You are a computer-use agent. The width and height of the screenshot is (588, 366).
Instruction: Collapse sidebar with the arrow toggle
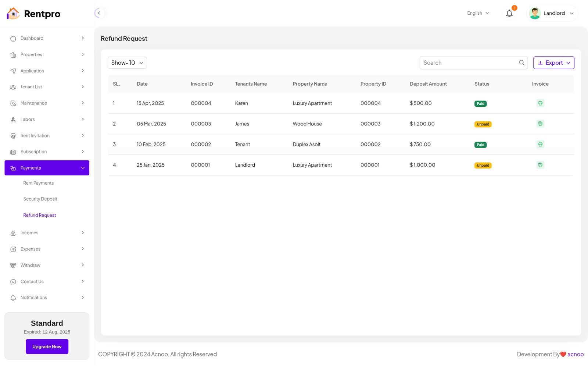pos(99,13)
